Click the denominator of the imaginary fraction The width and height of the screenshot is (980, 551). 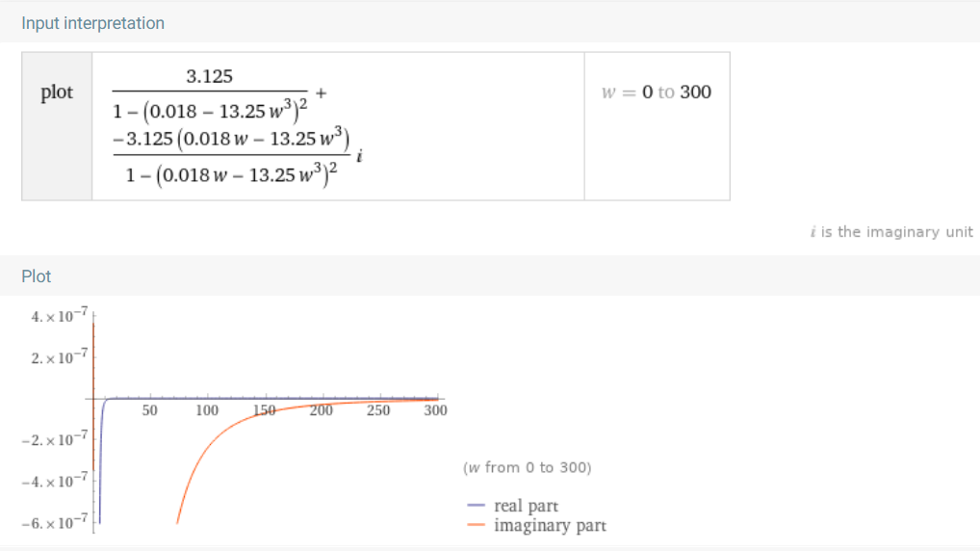[231, 173]
